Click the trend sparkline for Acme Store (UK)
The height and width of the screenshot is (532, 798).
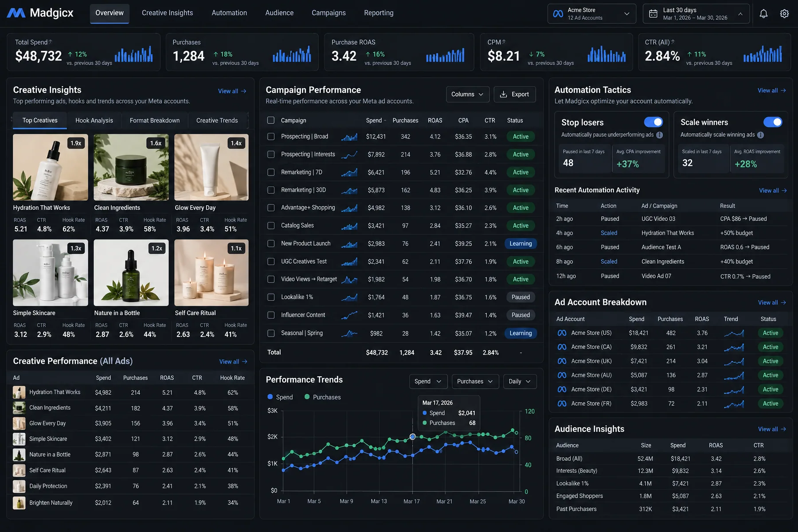tap(734, 361)
